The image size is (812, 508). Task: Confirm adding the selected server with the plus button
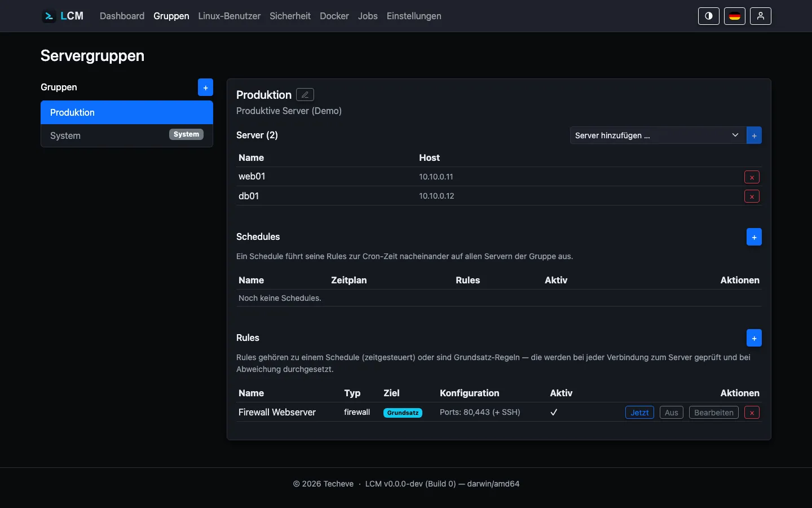[754, 135]
